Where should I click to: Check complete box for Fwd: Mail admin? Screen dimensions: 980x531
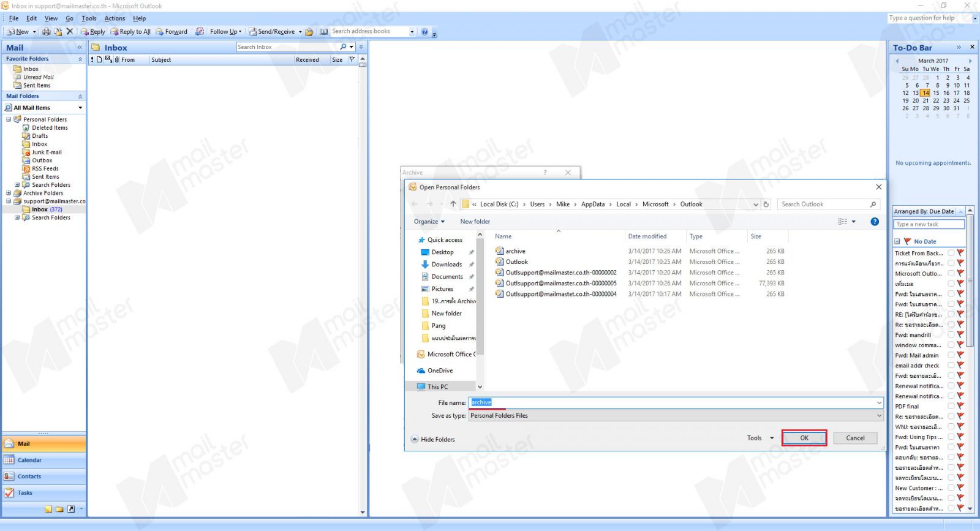(951, 355)
